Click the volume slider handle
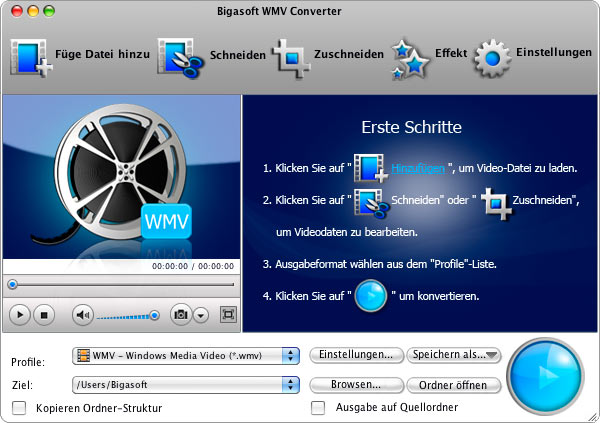Screen dimensions: 600x423 click(x=155, y=315)
